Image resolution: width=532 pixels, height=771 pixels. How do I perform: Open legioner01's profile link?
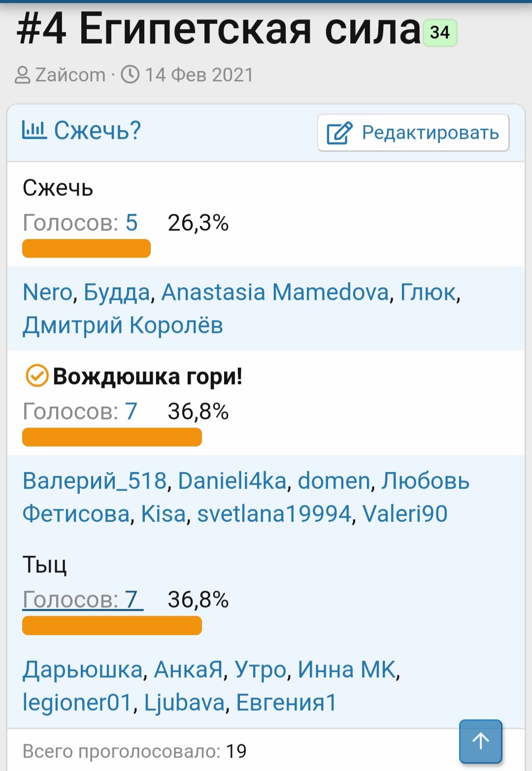tap(77, 703)
